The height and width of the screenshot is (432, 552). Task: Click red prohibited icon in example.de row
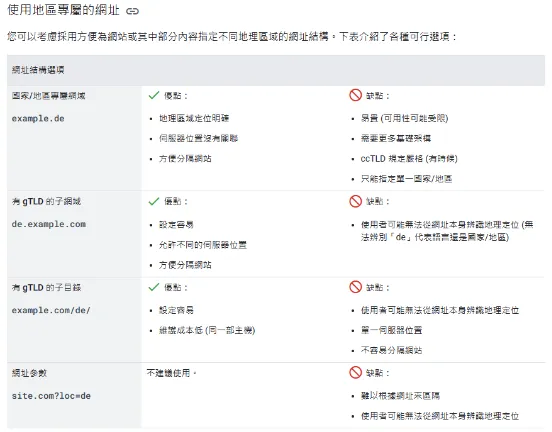tap(355, 95)
